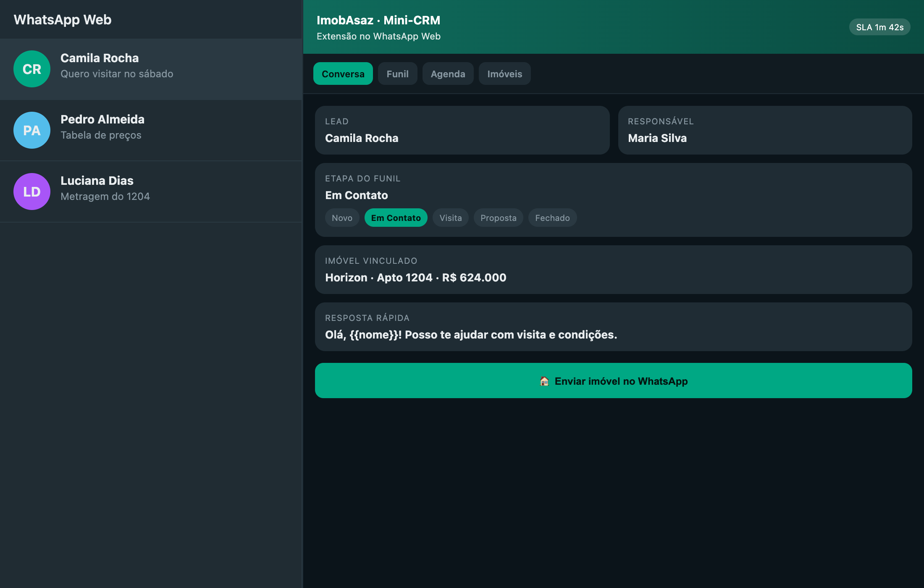Go to the Agenda tab
The width and height of the screenshot is (924, 588).
pos(448,73)
